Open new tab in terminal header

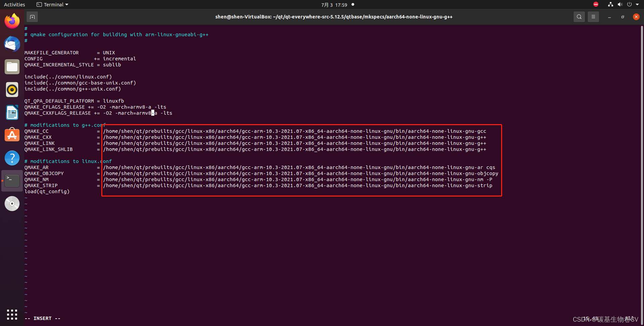point(32,17)
